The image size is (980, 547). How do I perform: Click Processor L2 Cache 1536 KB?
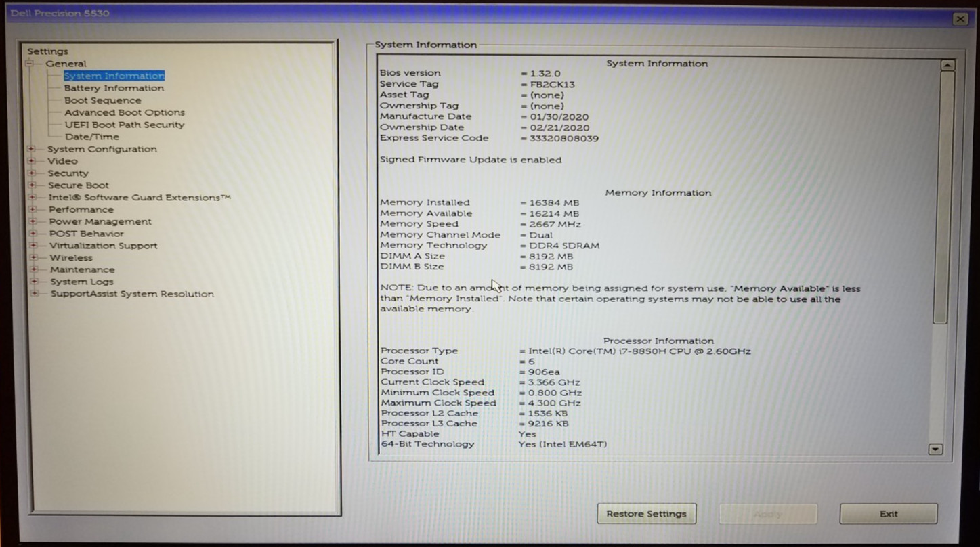548,413
